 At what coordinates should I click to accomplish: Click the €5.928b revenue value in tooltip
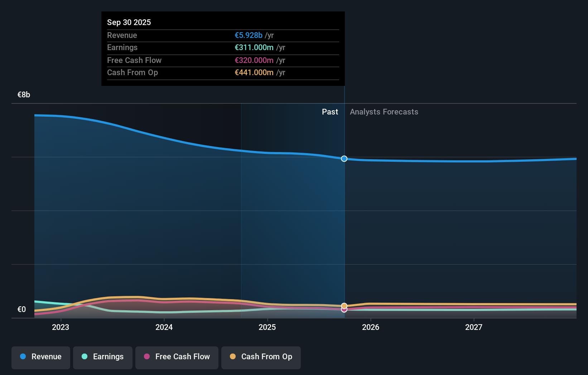click(x=249, y=35)
